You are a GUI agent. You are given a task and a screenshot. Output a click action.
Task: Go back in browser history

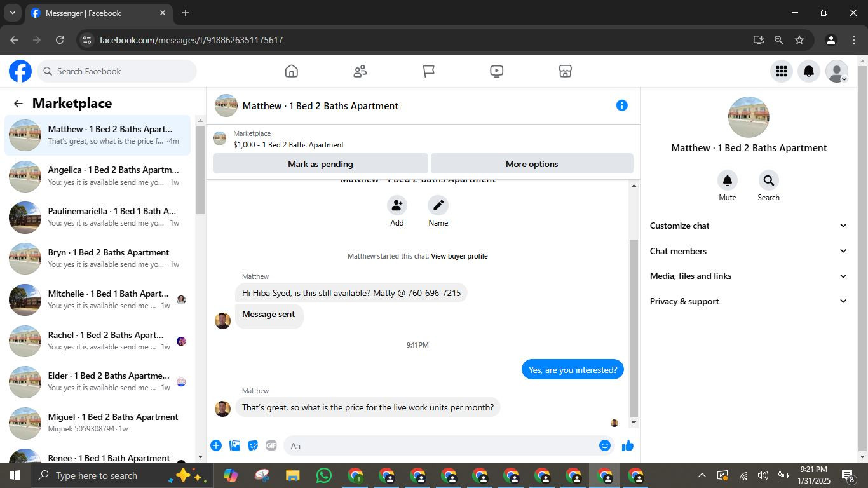(x=14, y=40)
